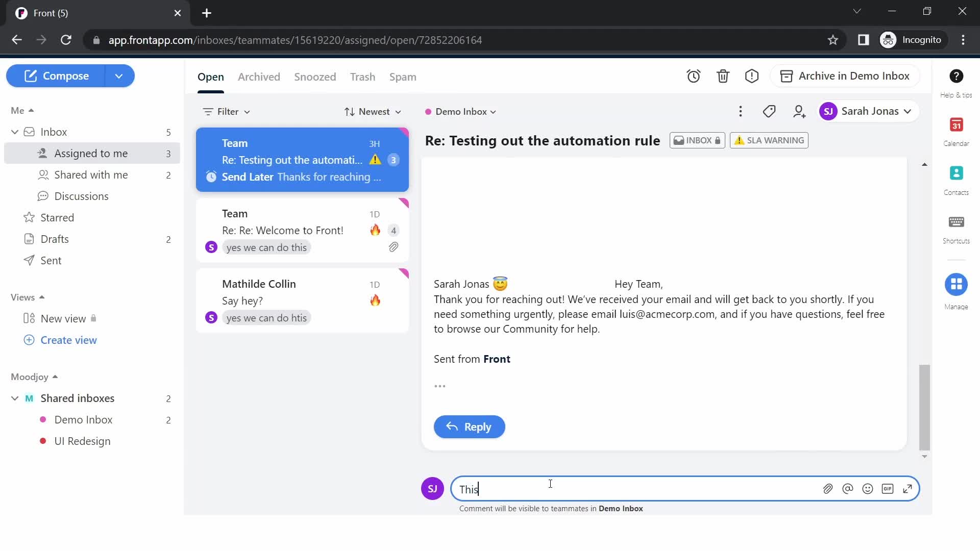
Task: Select the Archived tab
Action: (x=259, y=76)
